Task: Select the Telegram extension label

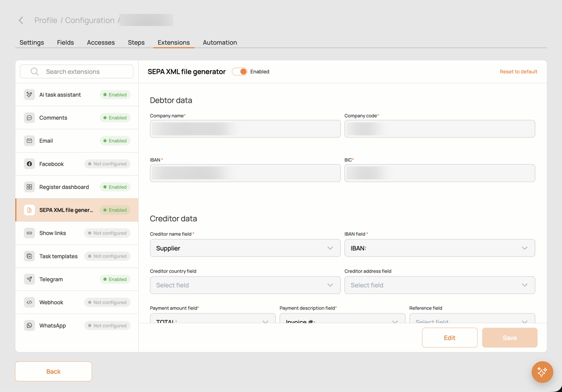Action: pyautogui.click(x=51, y=279)
